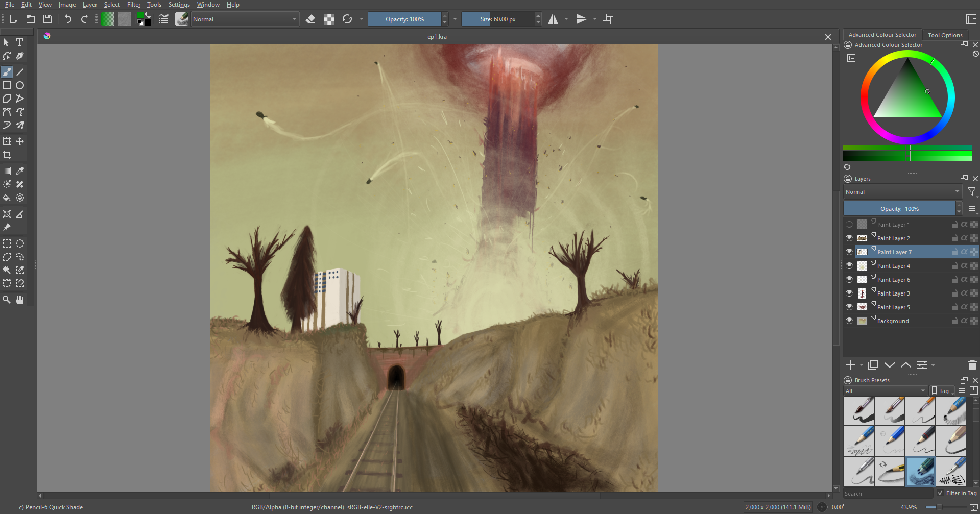The width and height of the screenshot is (980, 514).
Task: Adjust the brush Size slider
Action: point(498,19)
